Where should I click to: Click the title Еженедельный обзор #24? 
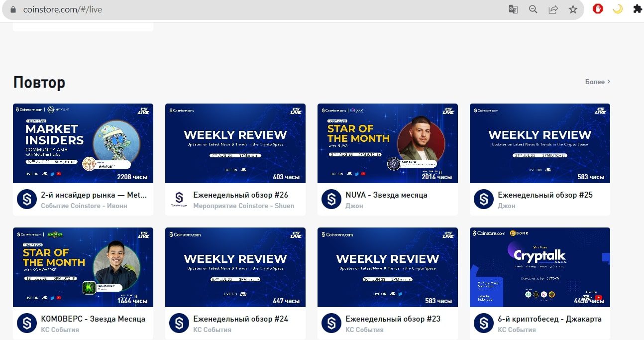tap(241, 319)
